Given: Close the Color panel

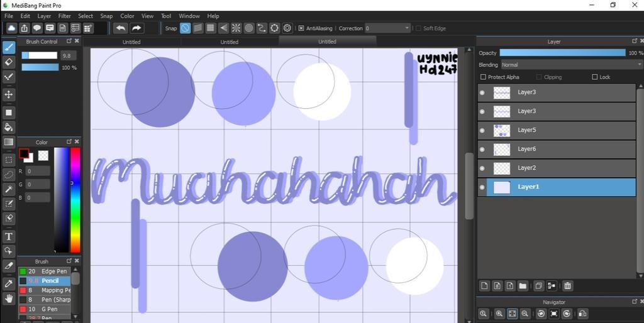Looking at the screenshot, I should pyautogui.click(x=77, y=141).
